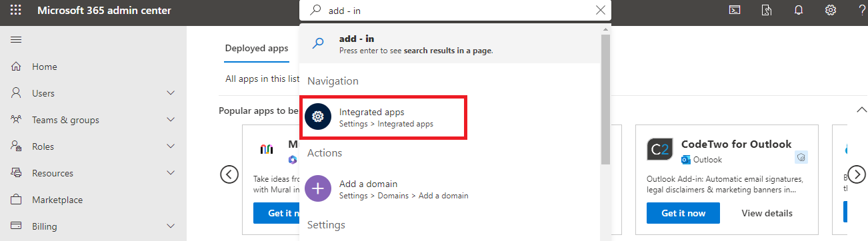The image size is (868, 241).
Task: Go to previous carousel apps arrow
Action: click(x=229, y=174)
